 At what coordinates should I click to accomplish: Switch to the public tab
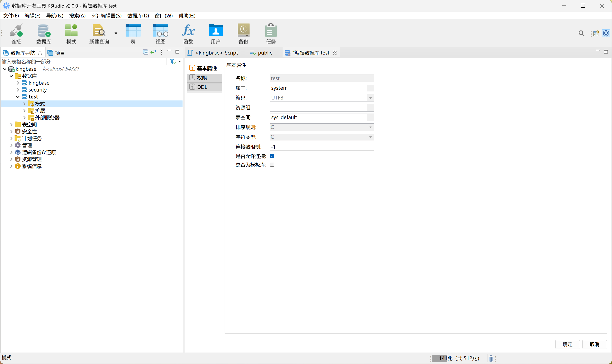[x=261, y=53]
